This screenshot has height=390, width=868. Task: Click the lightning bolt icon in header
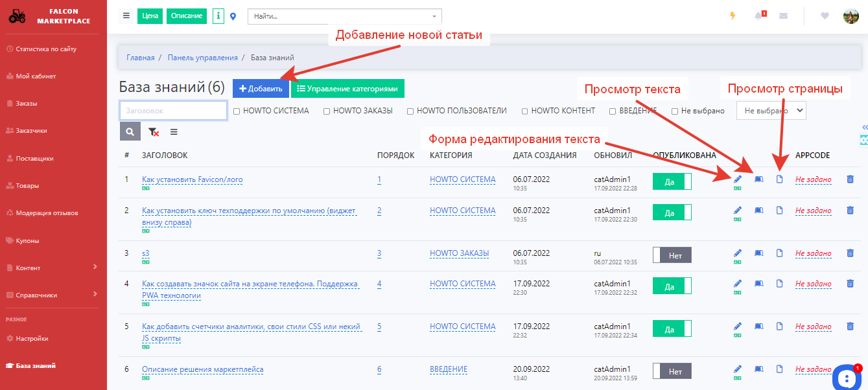pos(733,16)
